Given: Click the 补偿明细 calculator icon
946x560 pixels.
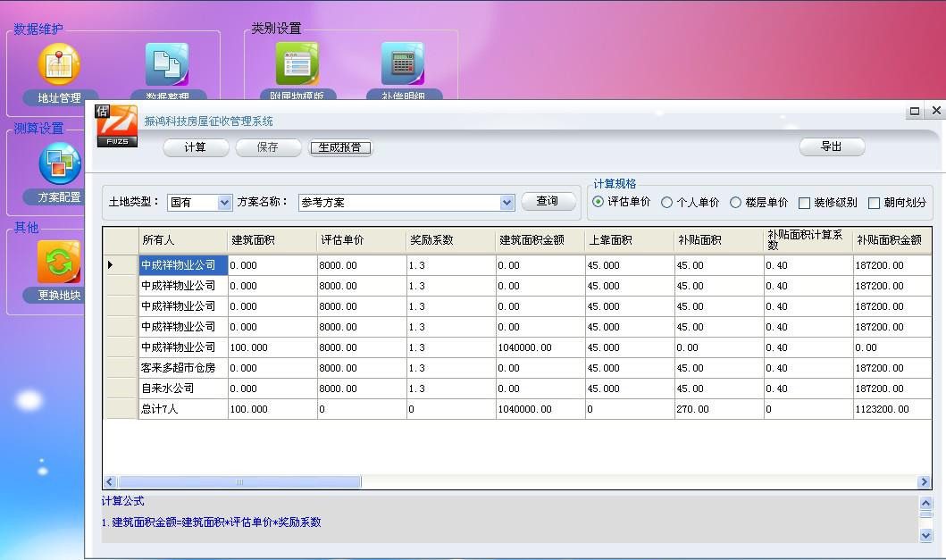Looking at the screenshot, I should (x=402, y=64).
